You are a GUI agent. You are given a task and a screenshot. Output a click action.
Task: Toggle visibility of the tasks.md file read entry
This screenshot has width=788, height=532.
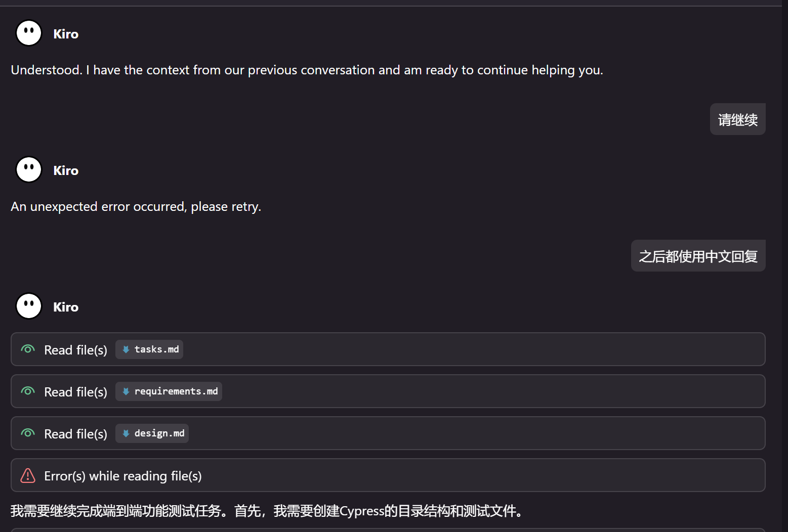(28, 349)
